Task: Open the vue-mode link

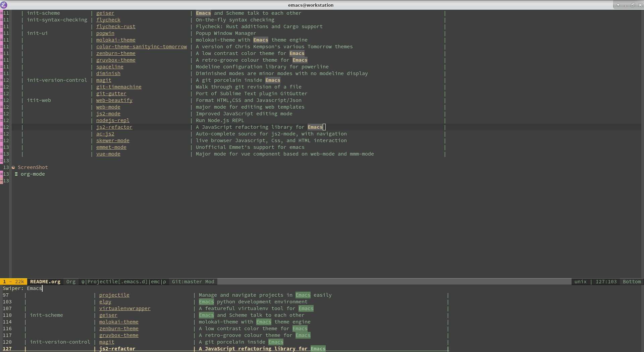Action: (x=108, y=154)
